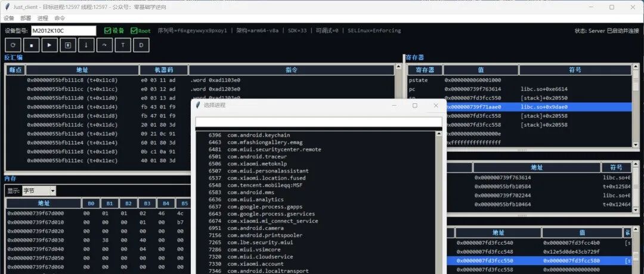This screenshot has height=274, width=644.
Task: Click the 断点 column header in disassembly
Action: pos(15,70)
